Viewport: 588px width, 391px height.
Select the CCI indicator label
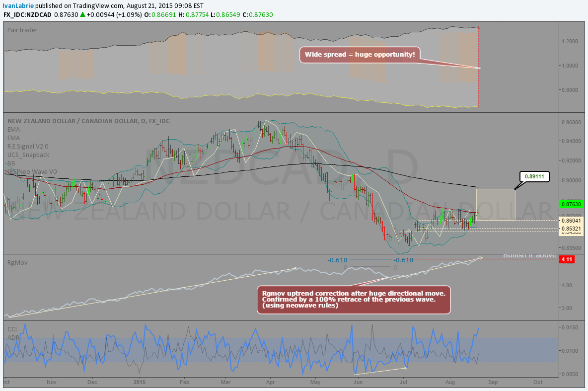pyautogui.click(x=12, y=329)
